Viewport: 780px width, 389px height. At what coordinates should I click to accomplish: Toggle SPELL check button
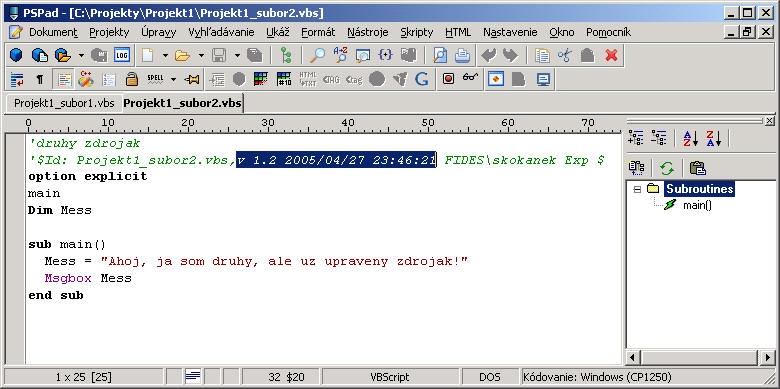pos(156,79)
